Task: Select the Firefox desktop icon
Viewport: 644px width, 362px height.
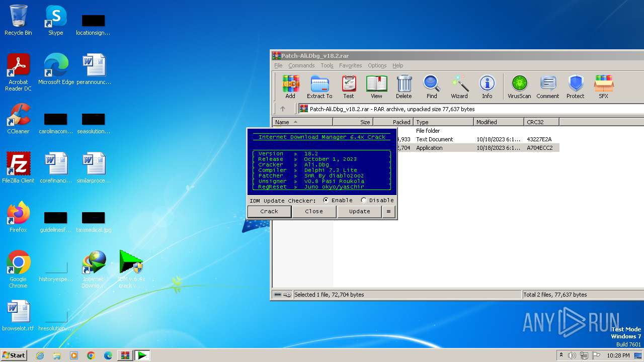Action: click(18, 217)
